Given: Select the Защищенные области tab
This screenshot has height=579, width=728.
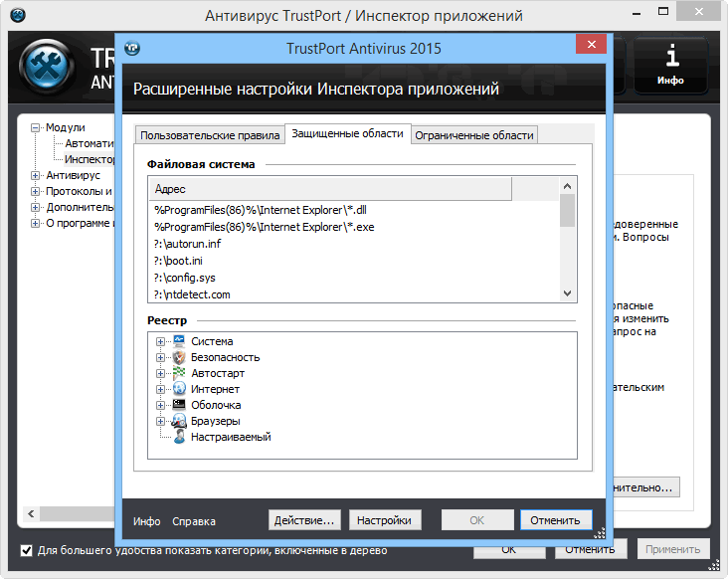Looking at the screenshot, I should pyautogui.click(x=347, y=133).
